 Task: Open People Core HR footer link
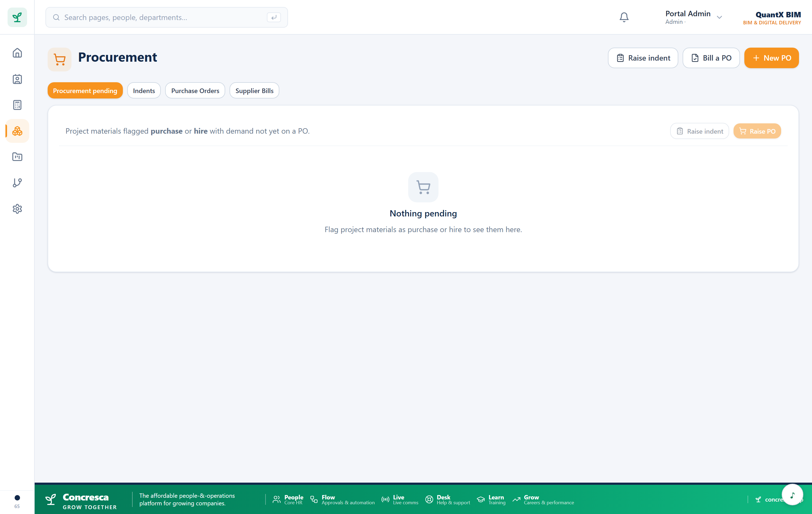click(x=288, y=499)
